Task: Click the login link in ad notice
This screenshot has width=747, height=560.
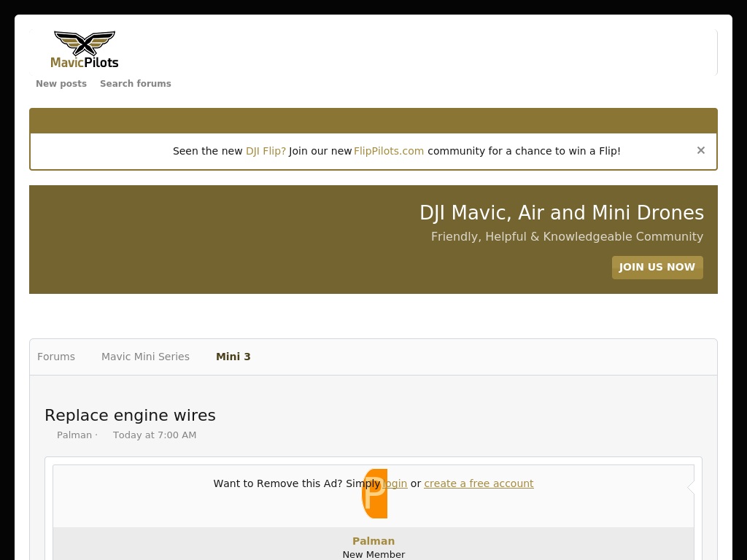Action: tap(395, 483)
